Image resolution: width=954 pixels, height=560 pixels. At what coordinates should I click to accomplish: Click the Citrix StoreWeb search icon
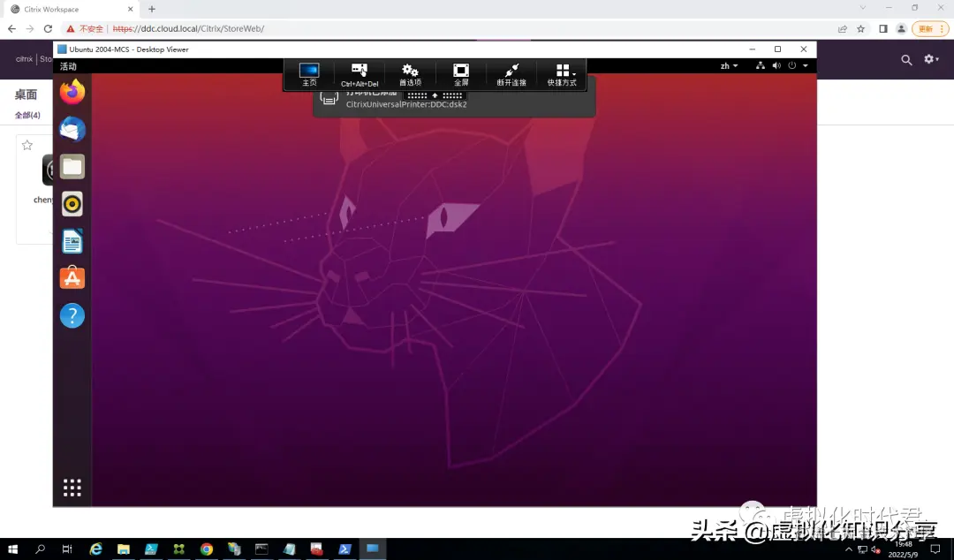point(906,60)
